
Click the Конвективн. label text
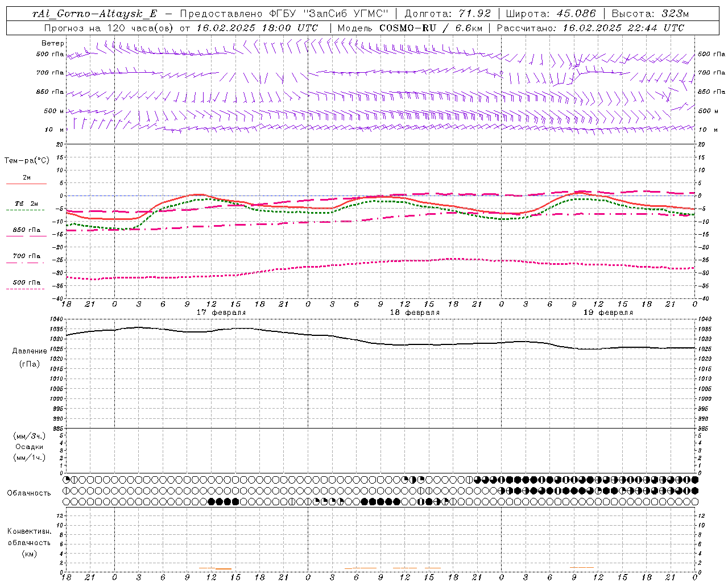pos(29,531)
